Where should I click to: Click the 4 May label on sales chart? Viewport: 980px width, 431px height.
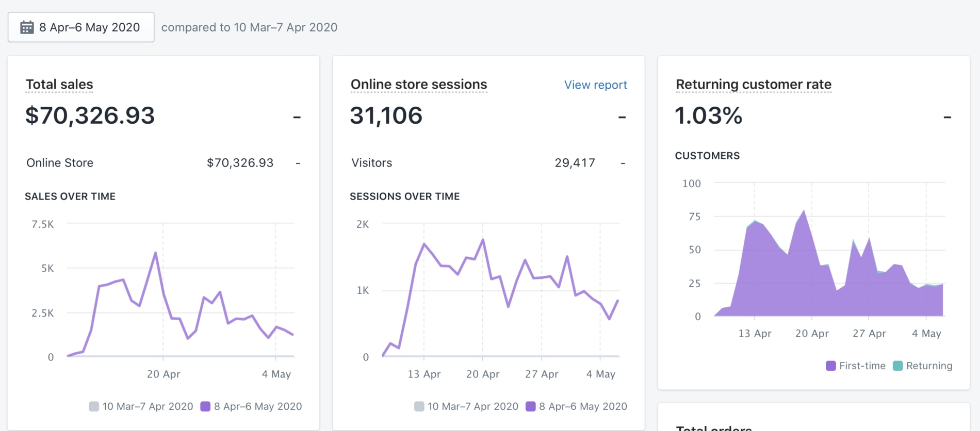276,374
